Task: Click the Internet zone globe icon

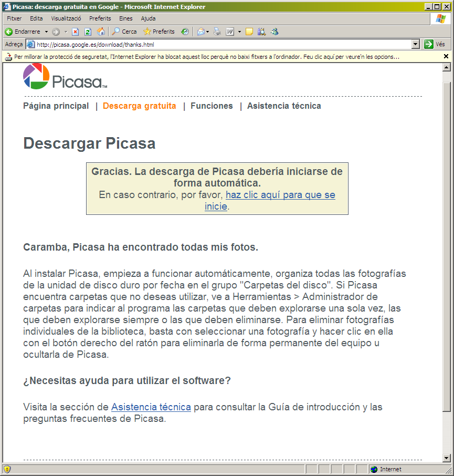Action: 374,469
